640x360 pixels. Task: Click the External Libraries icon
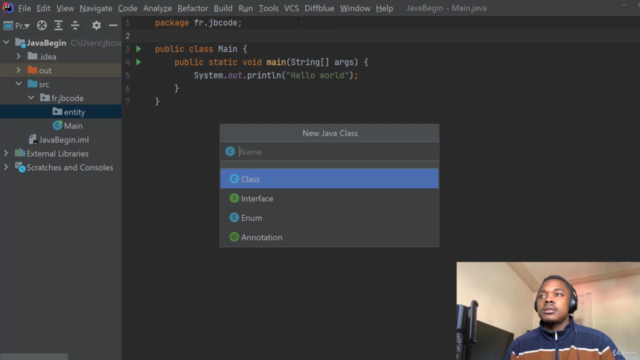20,153
